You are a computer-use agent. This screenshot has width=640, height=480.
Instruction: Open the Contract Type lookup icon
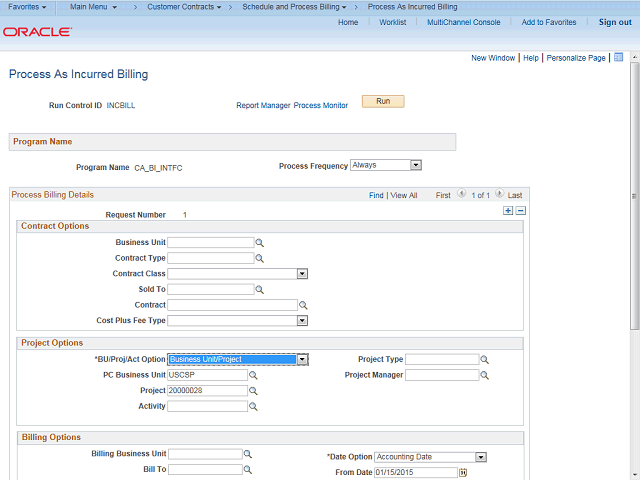(259, 258)
